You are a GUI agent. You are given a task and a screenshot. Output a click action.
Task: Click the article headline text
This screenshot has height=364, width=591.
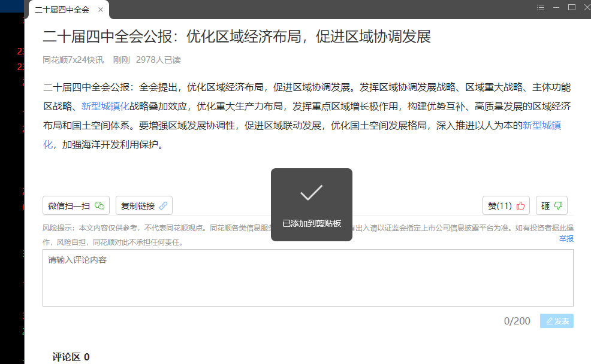237,37
